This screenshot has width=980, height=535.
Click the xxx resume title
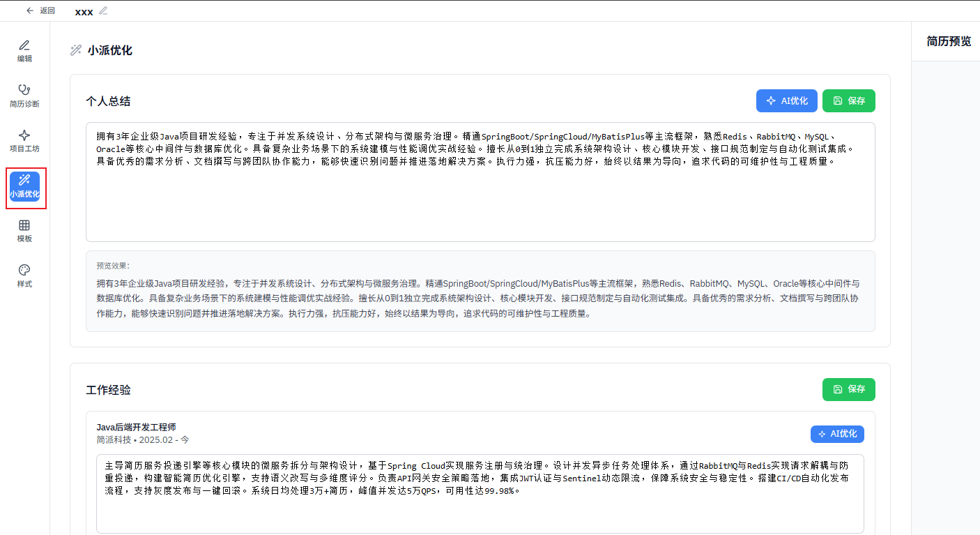coord(84,11)
